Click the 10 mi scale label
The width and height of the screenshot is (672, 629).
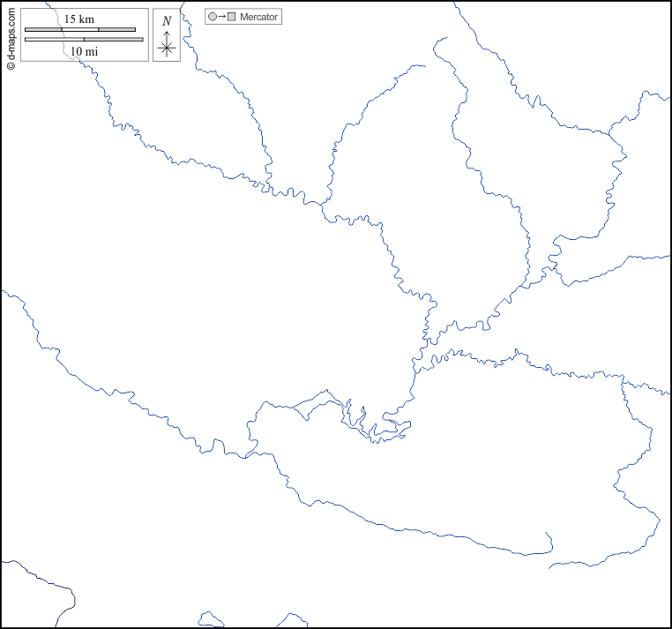click(x=84, y=52)
